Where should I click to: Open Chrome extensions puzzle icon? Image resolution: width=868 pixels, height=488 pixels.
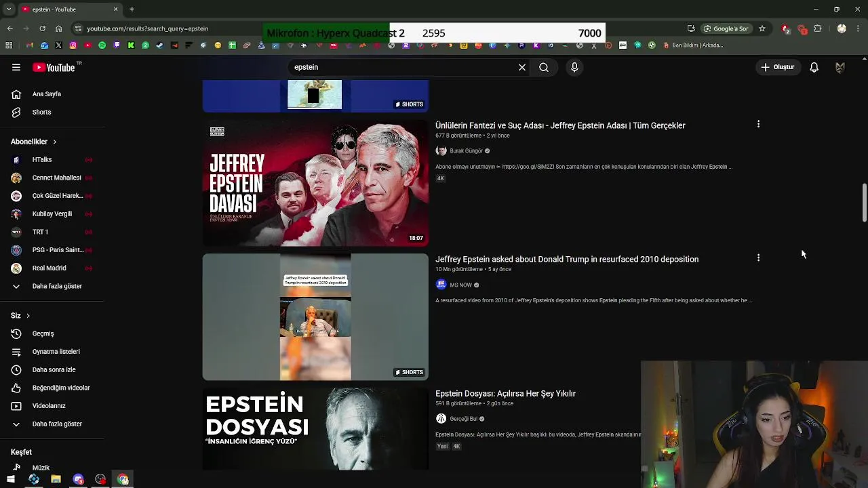click(x=817, y=28)
